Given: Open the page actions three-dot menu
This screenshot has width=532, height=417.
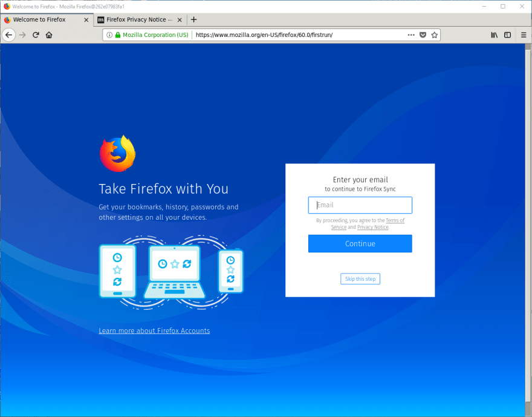Looking at the screenshot, I should (x=411, y=34).
